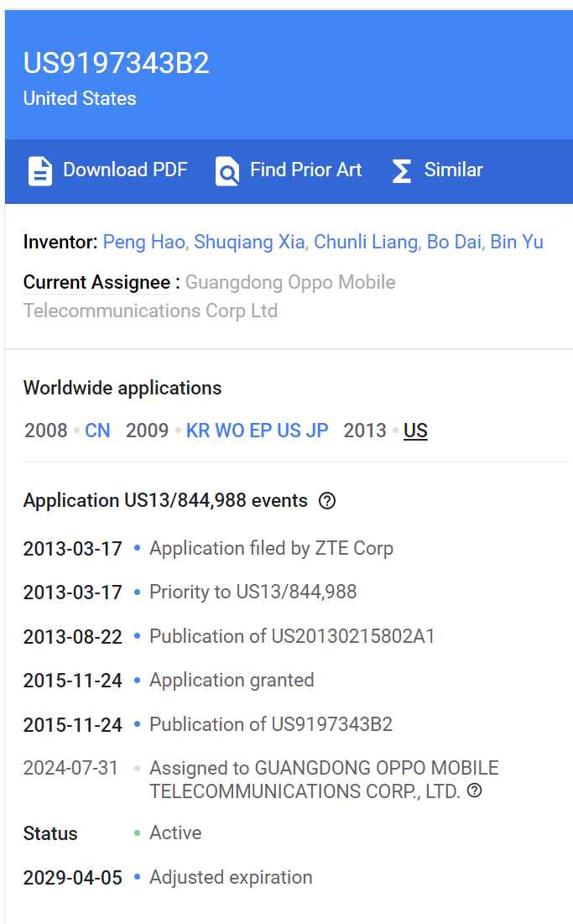Click 'Application filed by ZTE Corp' event
The height and width of the screenshot is (924, 573).
pos(271,548)
